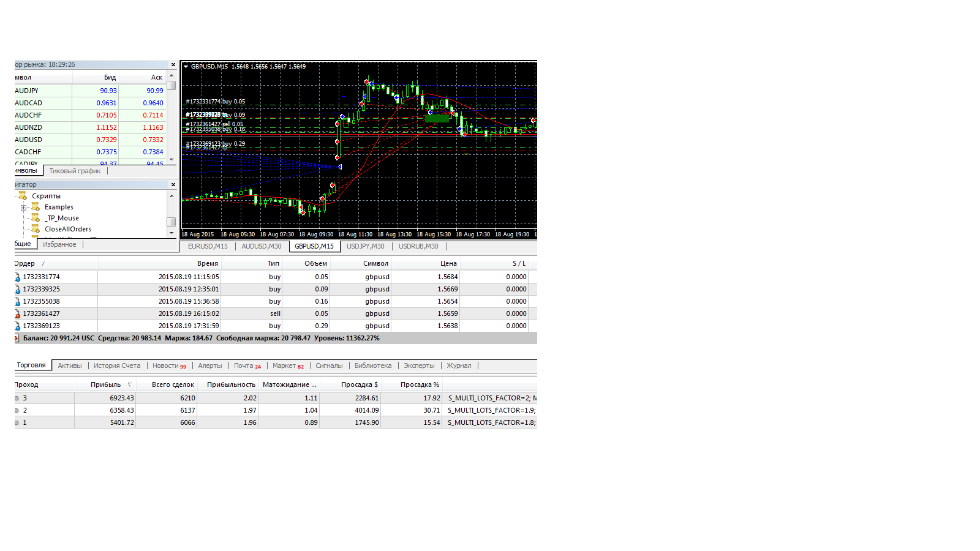Switch to the Избранное tab in Navigator
The width and height of the screenshot is (980, 551).
(x=59, y=244)
